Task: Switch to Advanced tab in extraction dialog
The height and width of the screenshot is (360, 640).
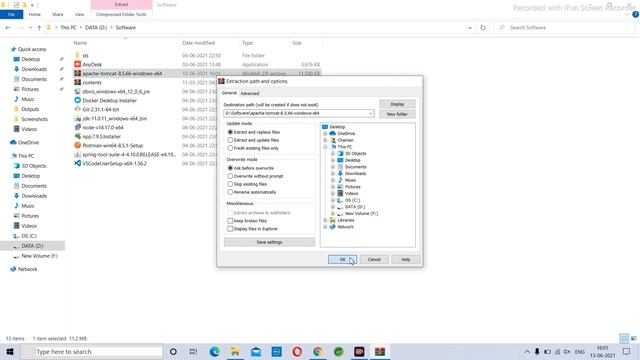Action: (x=250, y=93)
